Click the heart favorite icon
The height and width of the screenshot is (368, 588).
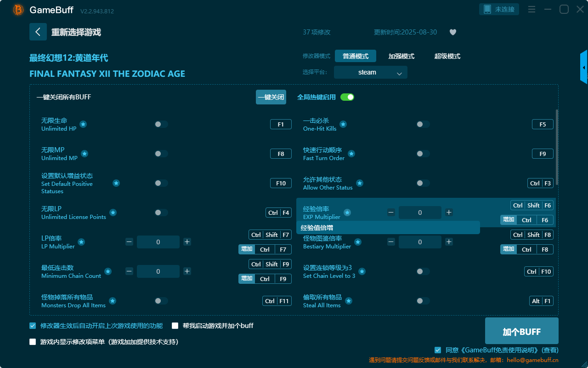tap(453, 32)
